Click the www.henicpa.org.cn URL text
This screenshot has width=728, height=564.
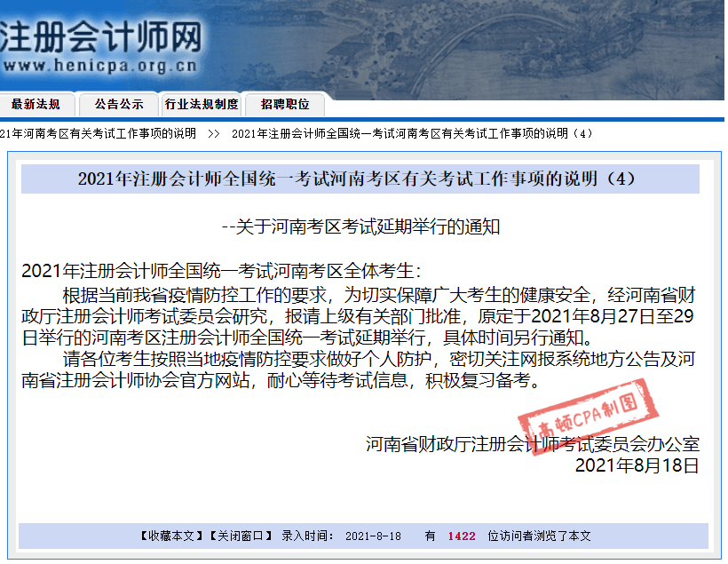[99, 65]
